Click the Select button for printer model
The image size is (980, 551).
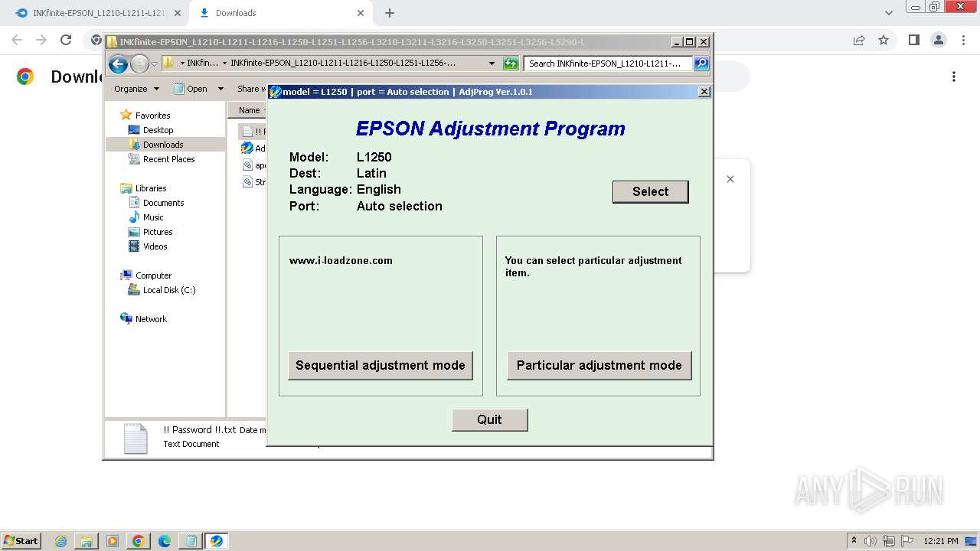(x=650, y=191)
